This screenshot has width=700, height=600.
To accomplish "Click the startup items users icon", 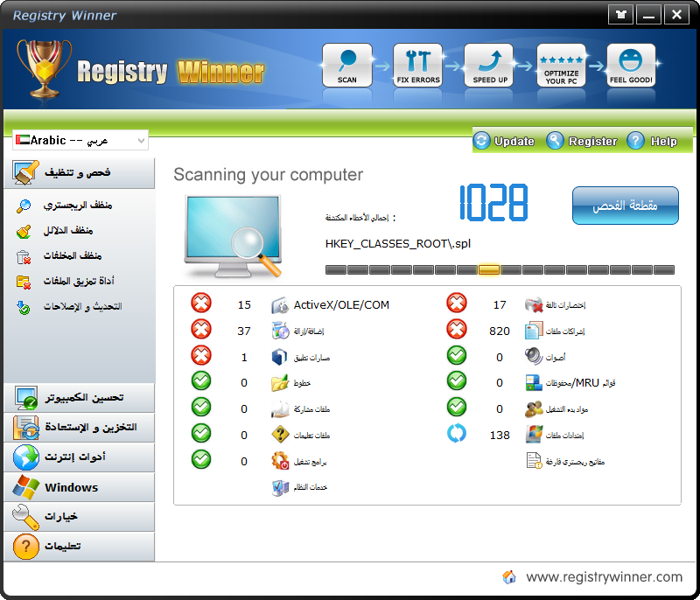I will coord(534,409).
